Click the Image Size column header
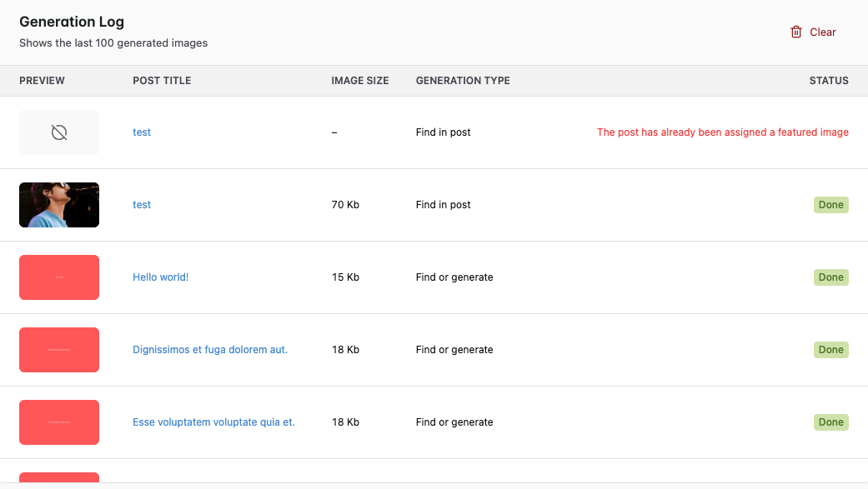 click(360, 81)
